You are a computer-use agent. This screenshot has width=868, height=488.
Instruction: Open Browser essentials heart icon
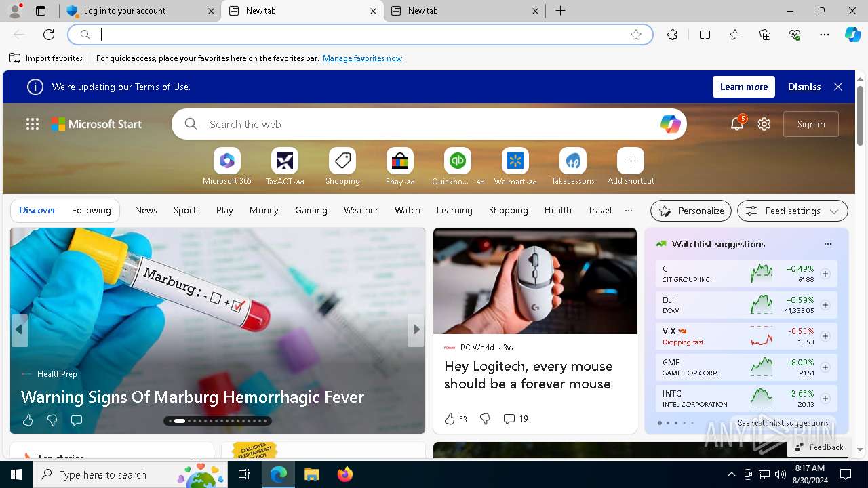point(795,35)
